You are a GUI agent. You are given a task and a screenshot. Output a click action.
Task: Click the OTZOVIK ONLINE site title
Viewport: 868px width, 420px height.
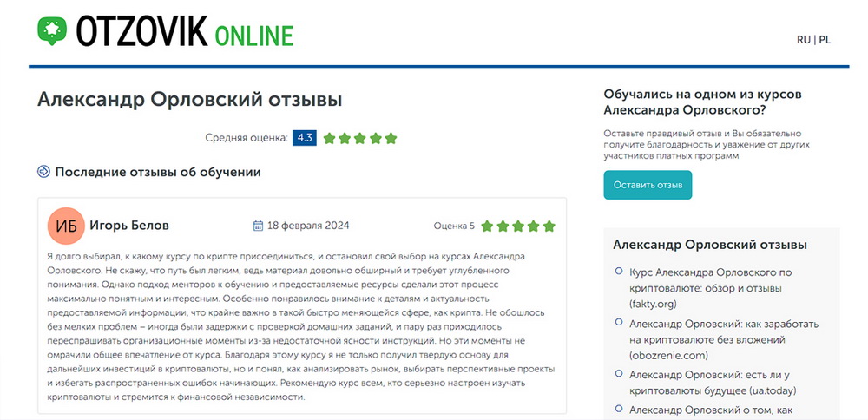pyautogui.click(x=184, y=31)
